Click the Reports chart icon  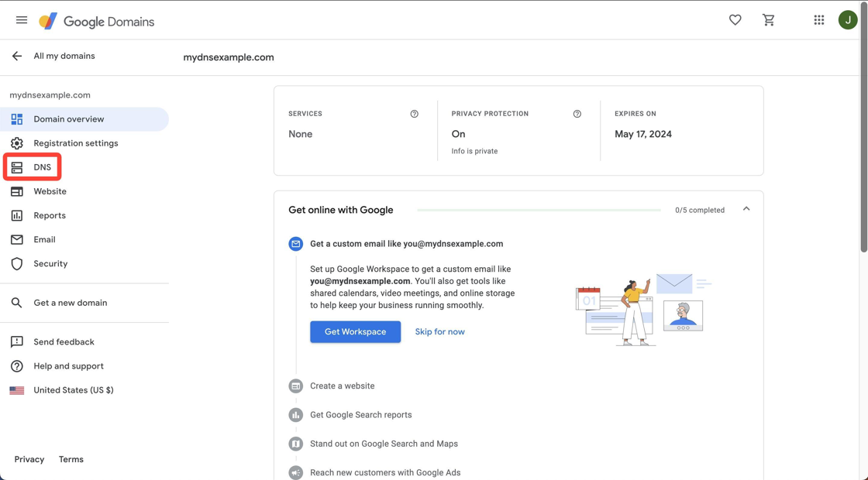[x=17, y=216]
